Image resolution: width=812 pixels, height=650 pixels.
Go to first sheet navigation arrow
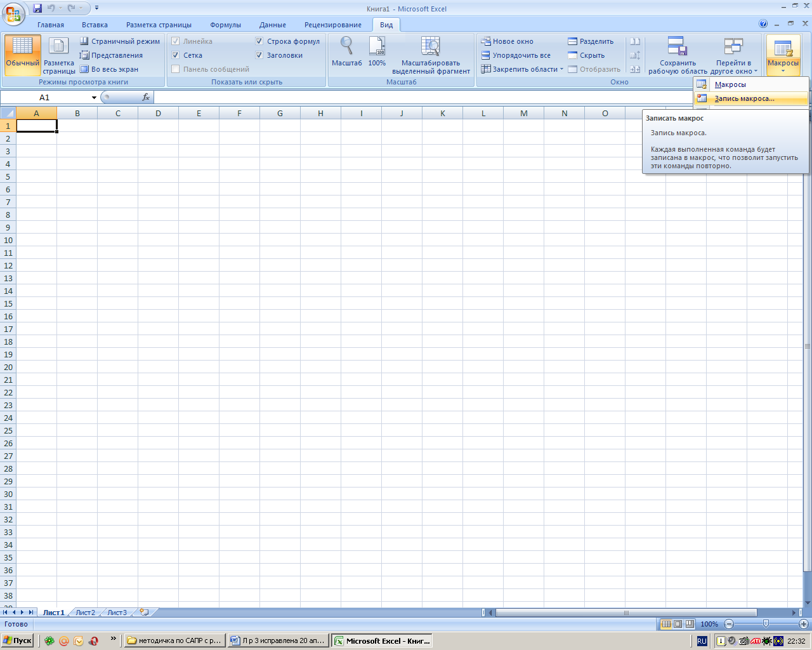pyautogui.click(x=5, y=613)
